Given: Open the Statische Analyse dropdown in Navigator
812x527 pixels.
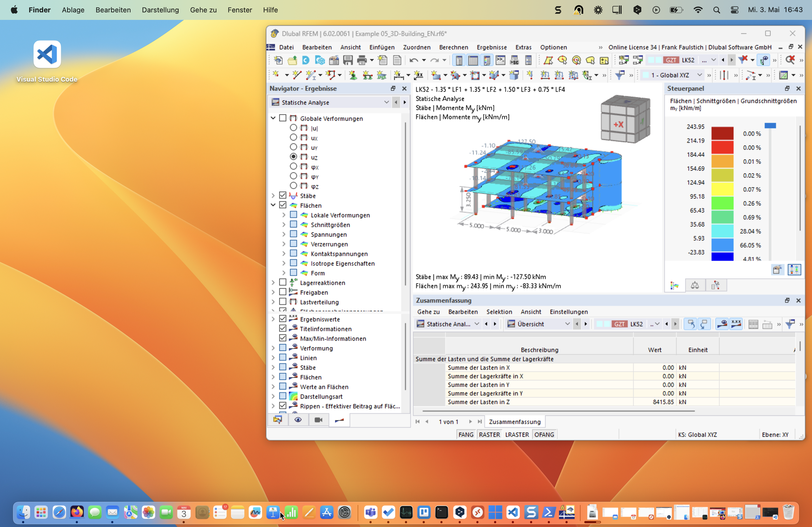Looking at the screenshot, I should click(x=386, y=102).
